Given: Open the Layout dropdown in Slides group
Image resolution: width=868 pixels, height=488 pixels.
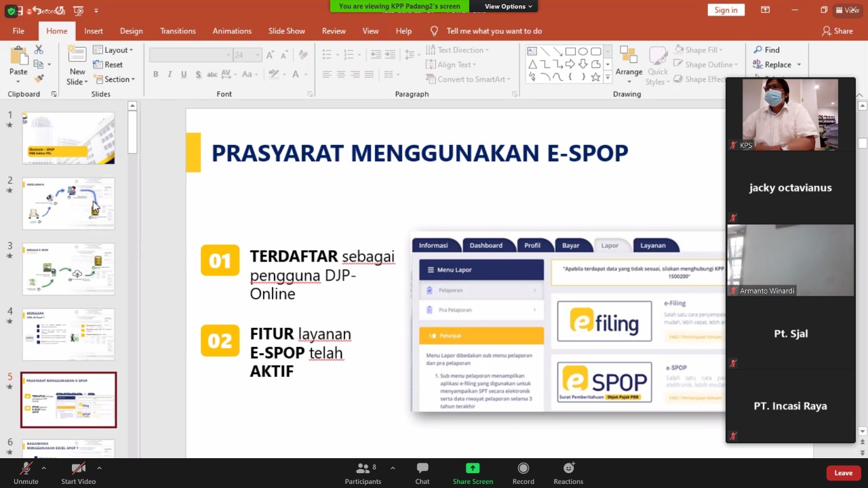Looking at the screenshot, I should click(x=115, y=50).
